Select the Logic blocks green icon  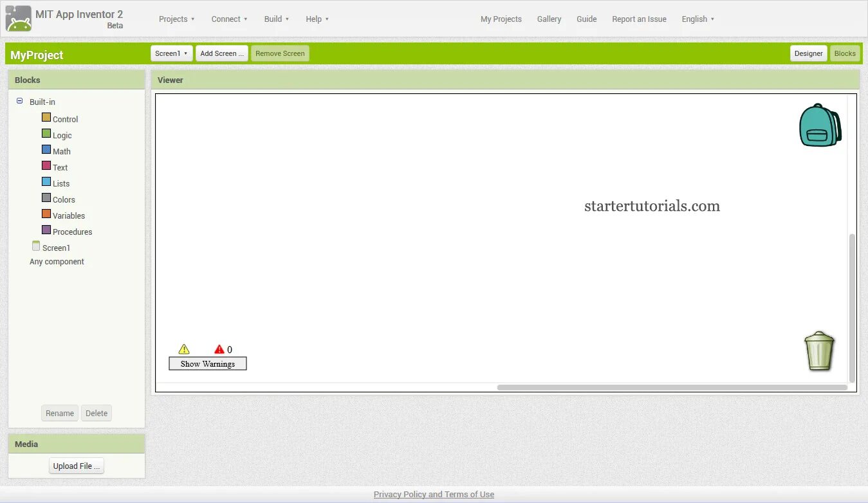[x=46, y=133]
